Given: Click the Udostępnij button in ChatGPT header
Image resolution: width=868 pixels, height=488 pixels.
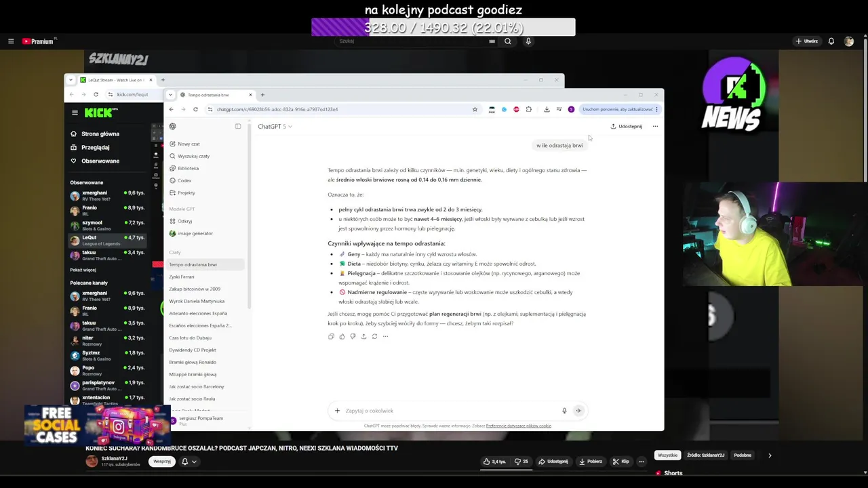Looking at the screenshot, I should [x=626, y=126].
